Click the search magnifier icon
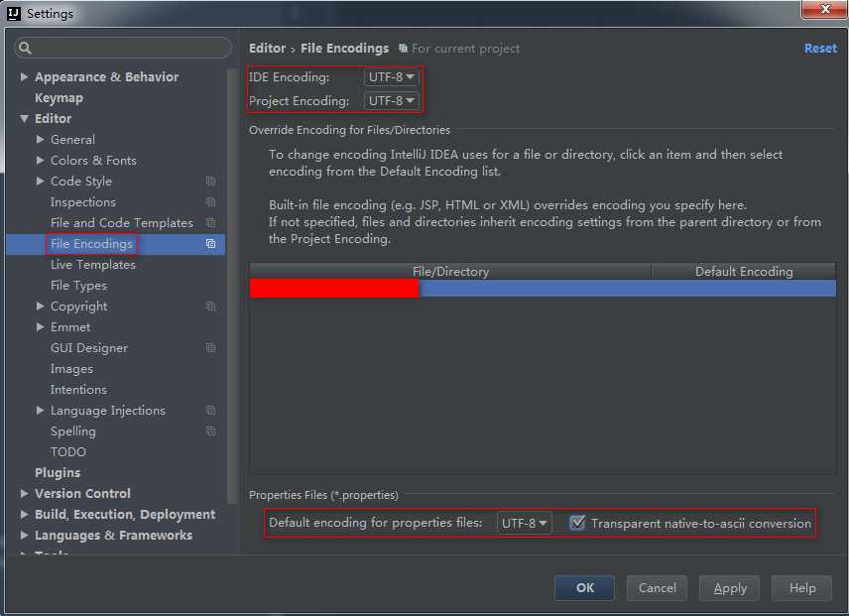 (25, 49)
